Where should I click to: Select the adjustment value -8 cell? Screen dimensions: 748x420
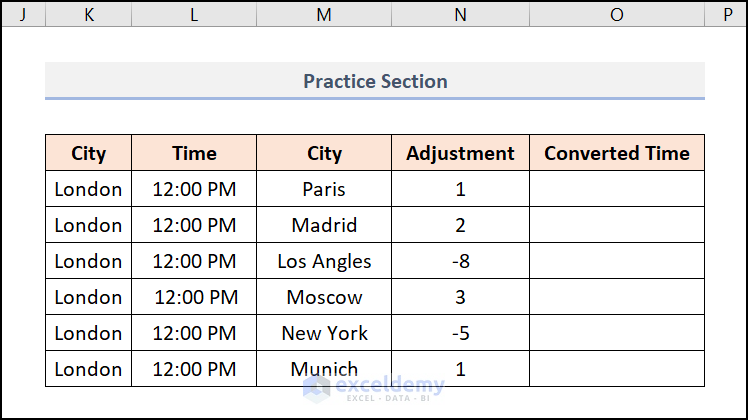(x=460, y=261)
